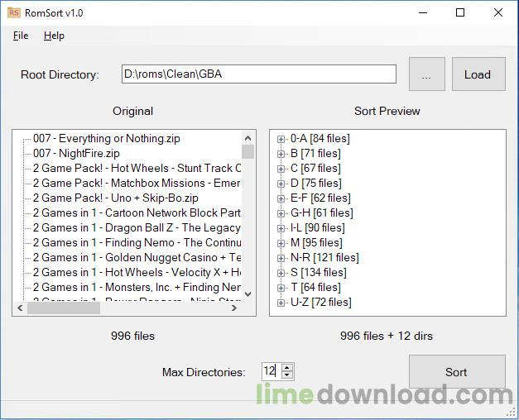The image size is (519, 420).
Task: Click Original list scroll down arrow
Action: point(248,294)
